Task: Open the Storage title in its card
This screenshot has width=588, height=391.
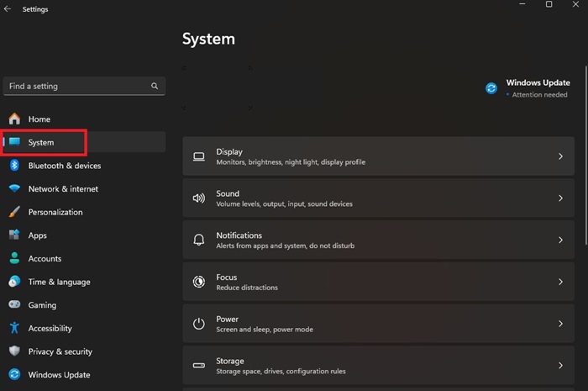Action: coord(230,361)
